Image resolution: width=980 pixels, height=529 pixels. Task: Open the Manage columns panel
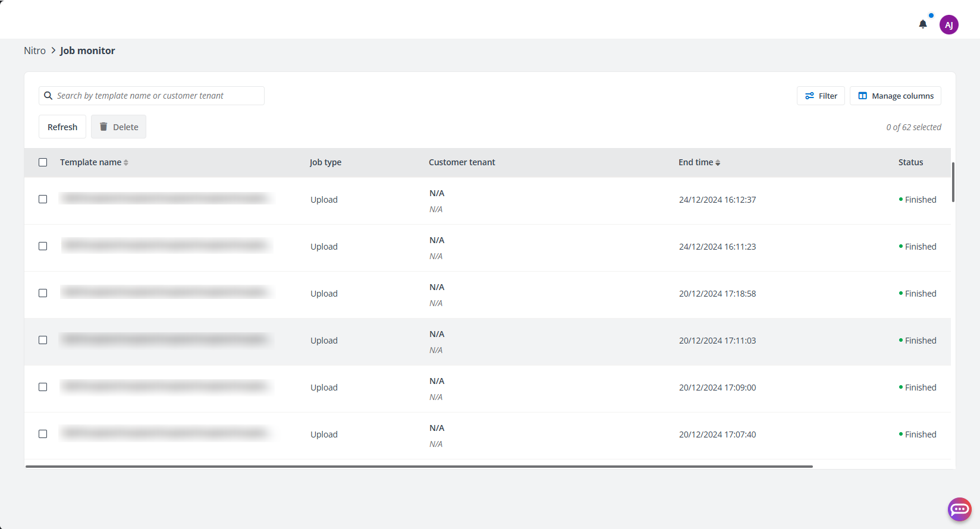pyautogui.click(x=902, y=96)
